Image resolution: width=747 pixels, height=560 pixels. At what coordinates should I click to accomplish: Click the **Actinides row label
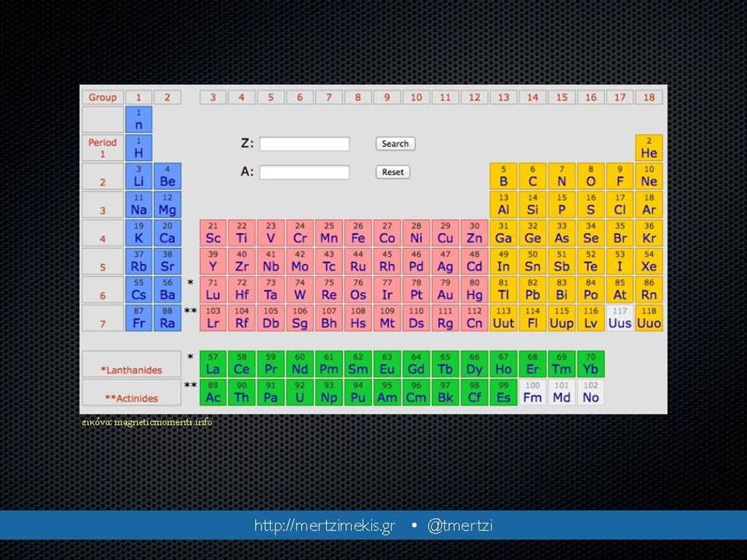click(x=132, y=392)
